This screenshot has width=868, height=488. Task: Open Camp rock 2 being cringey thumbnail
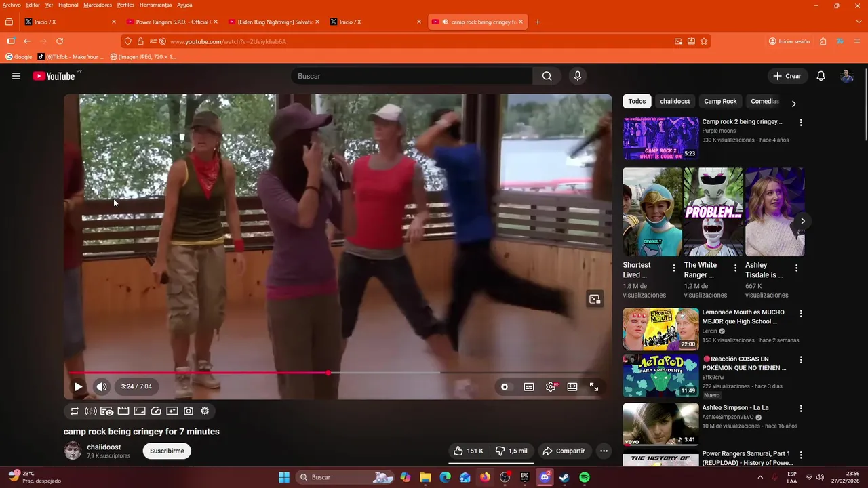(660, 138)
